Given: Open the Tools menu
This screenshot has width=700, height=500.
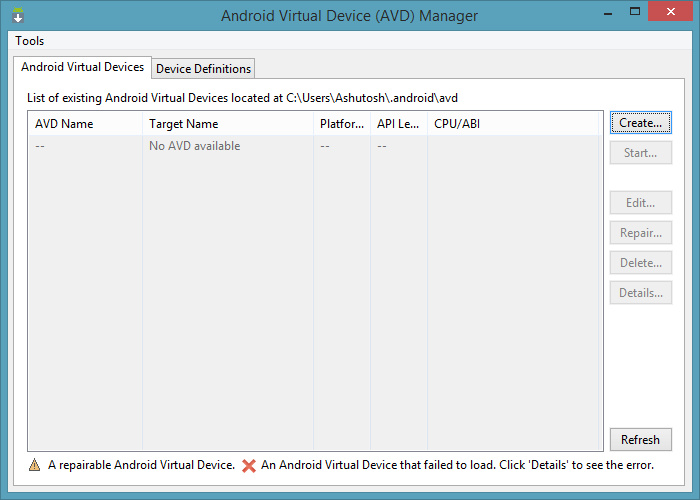Looking at the screenshot, I should [x=29, y=41].
